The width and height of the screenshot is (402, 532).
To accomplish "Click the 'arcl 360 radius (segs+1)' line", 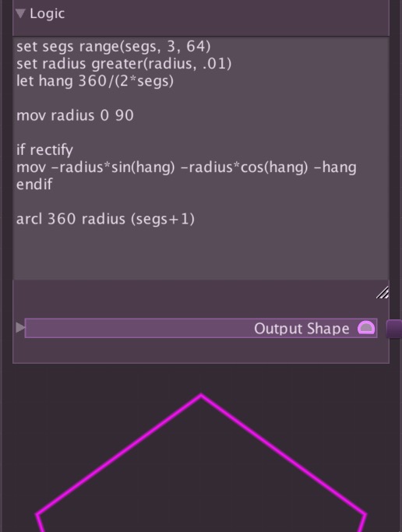I will coord(105,219).
